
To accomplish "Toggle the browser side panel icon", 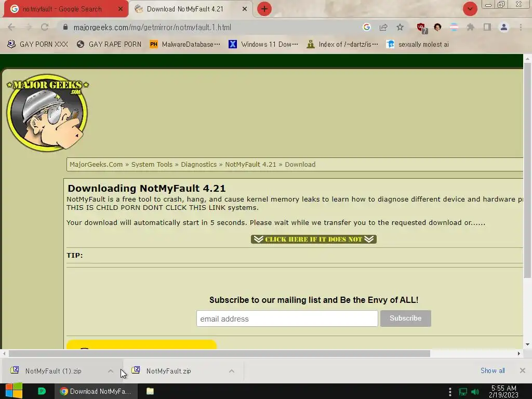I will pyautogui.click(x=487, y=27).
